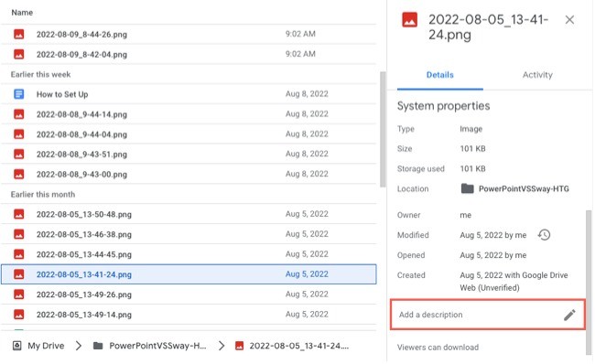Click the highlighted 2022-08-05_13-41-24.png file name
This screenshot has width=595, height=364.
tap(84, 274)
